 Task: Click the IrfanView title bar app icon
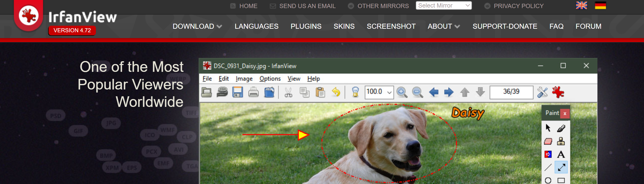pos(207,66)
